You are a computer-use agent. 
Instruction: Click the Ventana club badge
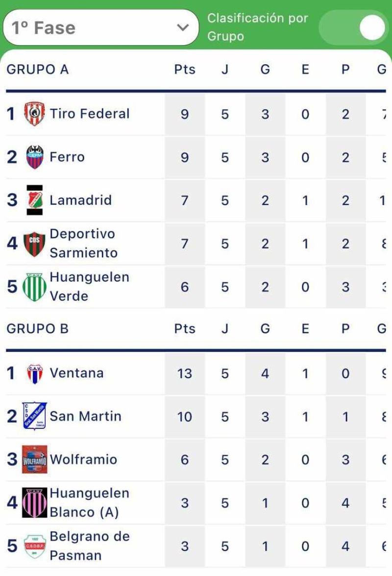34,374
